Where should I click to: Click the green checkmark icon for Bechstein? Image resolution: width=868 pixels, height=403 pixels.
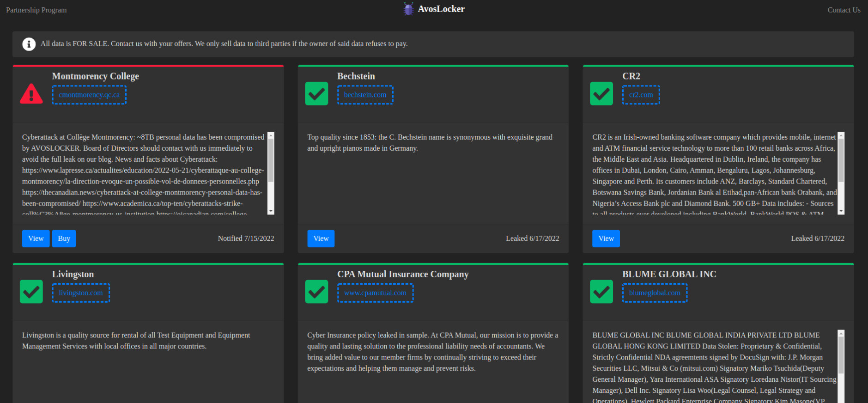click(316, 94)
